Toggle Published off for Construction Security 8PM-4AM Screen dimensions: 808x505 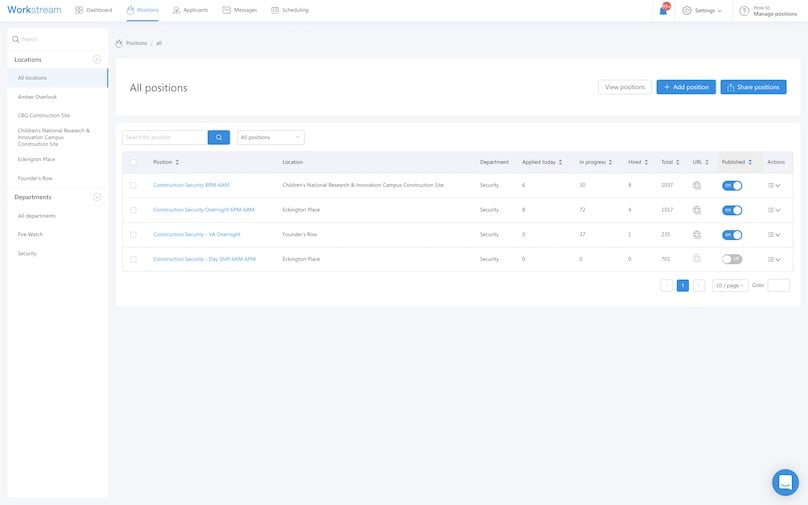tap(732, 185)
